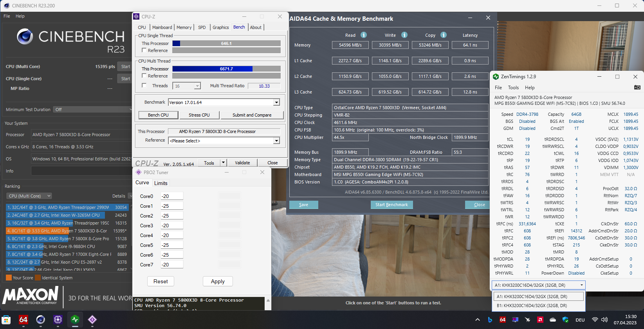The image size is (644, 329).
Task: Click the CPU-Z title bar icon
Action: click(136, 16)
